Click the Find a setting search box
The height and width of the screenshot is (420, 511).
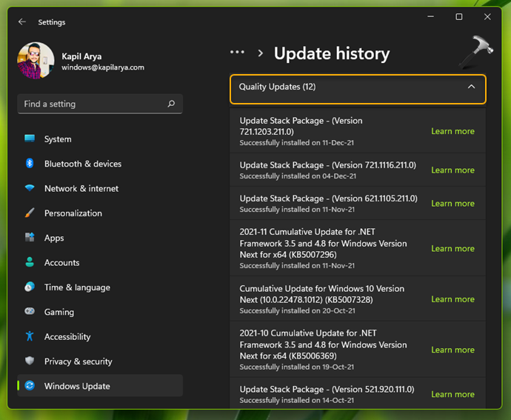tap(93, 104)
